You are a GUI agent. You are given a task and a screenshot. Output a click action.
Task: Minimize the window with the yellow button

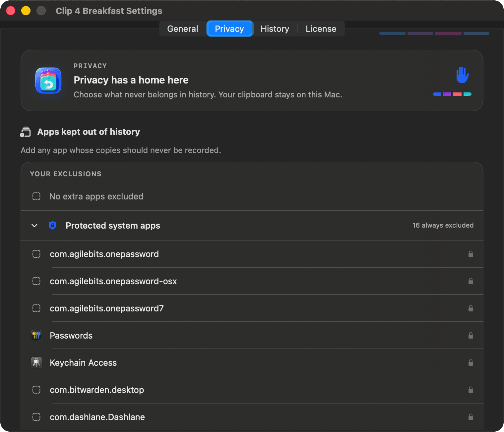(x=26, y=11)
